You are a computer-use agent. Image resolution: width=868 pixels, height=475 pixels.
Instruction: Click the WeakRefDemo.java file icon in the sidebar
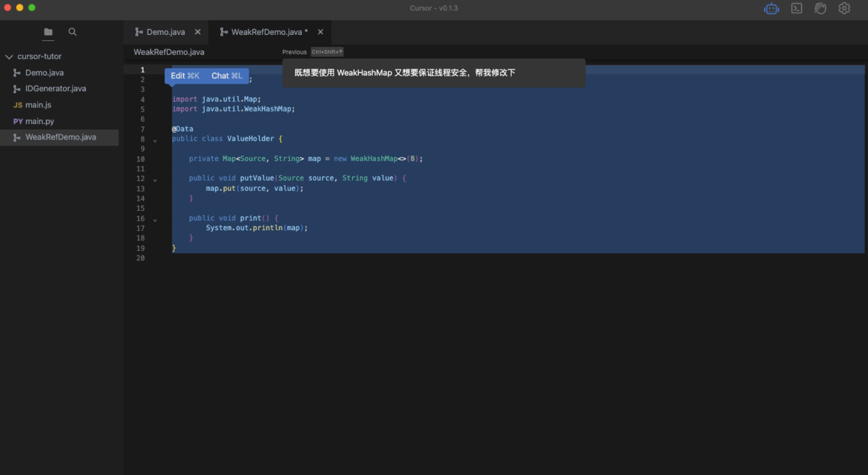click(x=17, y=138)
